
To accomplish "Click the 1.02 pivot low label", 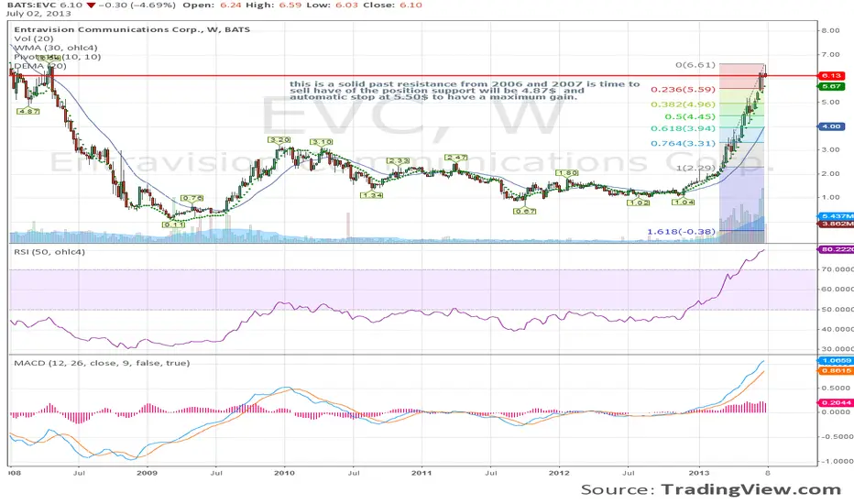I will 639,203.
